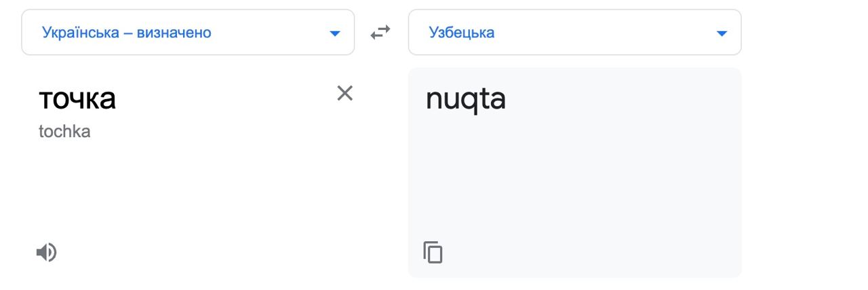The image size is (868, 290).
Task: Swap the source and target languages
Action: (380, 32)
